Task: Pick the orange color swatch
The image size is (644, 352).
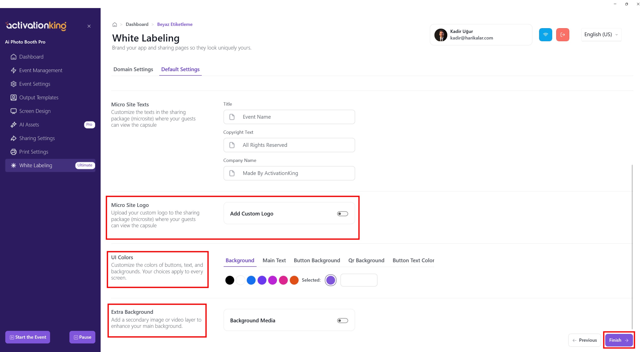Action: coord(294,280)
